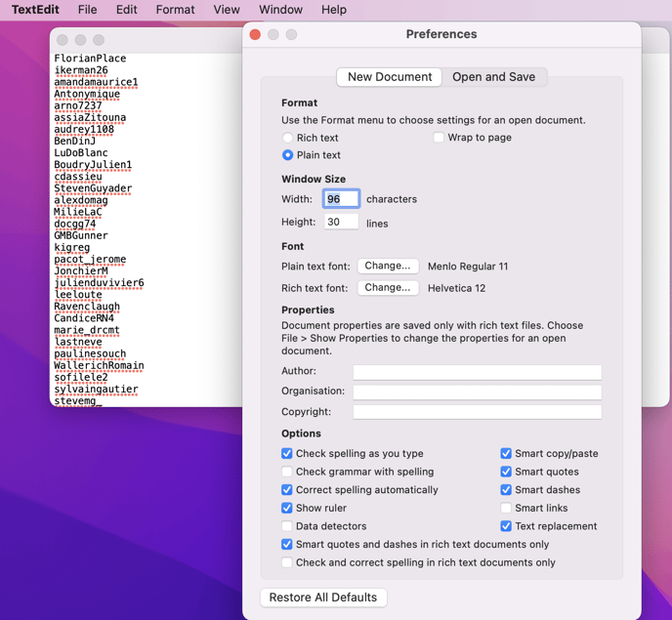
Task: Click the line 'StevenGuyader' in the document
Action: (x=93, y=188)
